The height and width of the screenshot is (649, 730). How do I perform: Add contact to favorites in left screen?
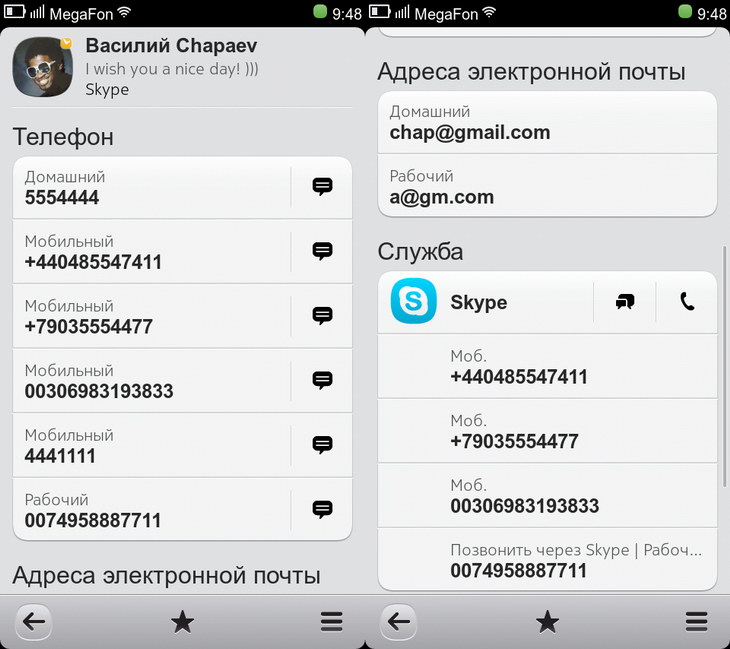[182, 622]
